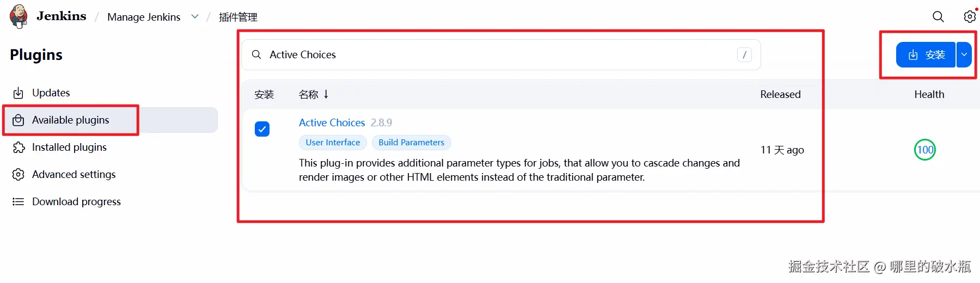This screenshot has height=283, width=980.
Task: Open the Updates sidebar item
Action: click(51, 93)
